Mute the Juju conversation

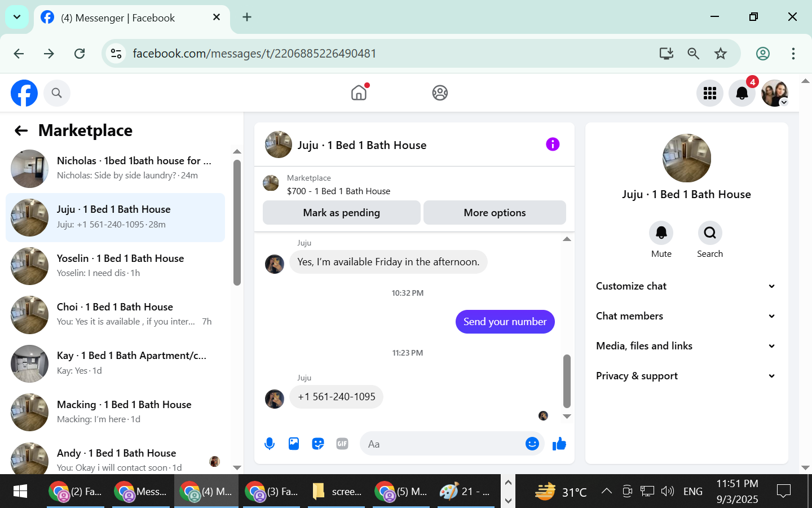(x=661, y=233)
